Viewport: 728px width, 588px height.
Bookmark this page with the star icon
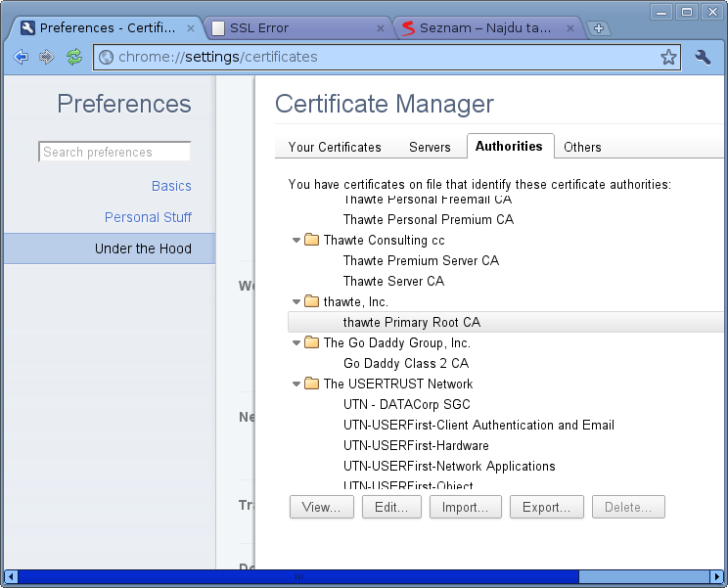(x=668, y=57)
